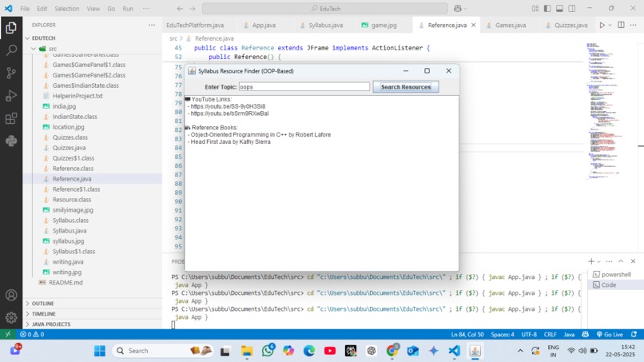The height and width of the screenshot is (362, 644).
Task: Close the terminal panel
Action: [634, 261]
